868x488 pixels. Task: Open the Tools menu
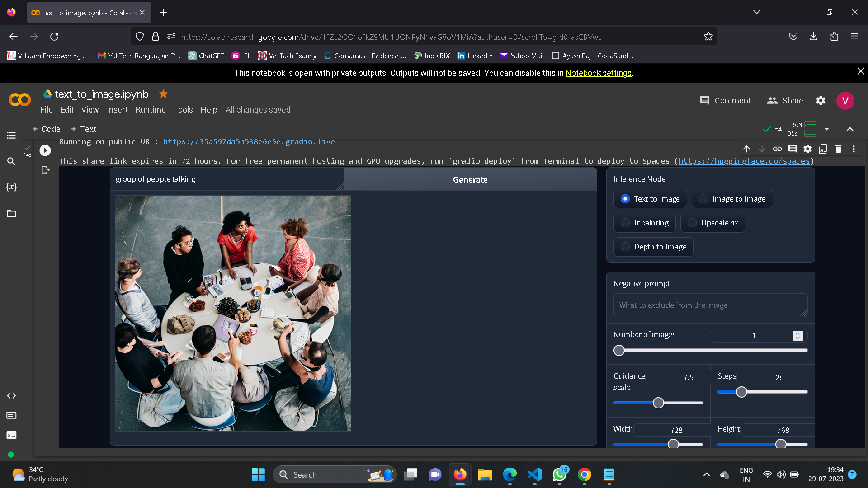(183, 110)
